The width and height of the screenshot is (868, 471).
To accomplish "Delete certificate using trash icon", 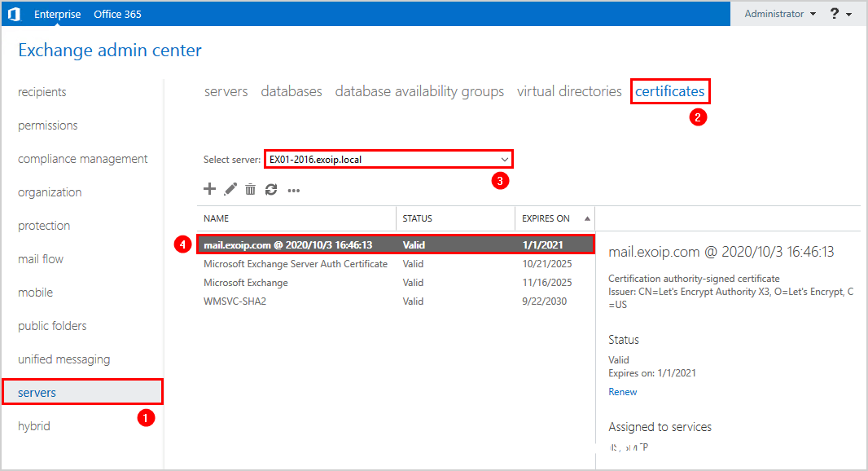I will [250, 190].
